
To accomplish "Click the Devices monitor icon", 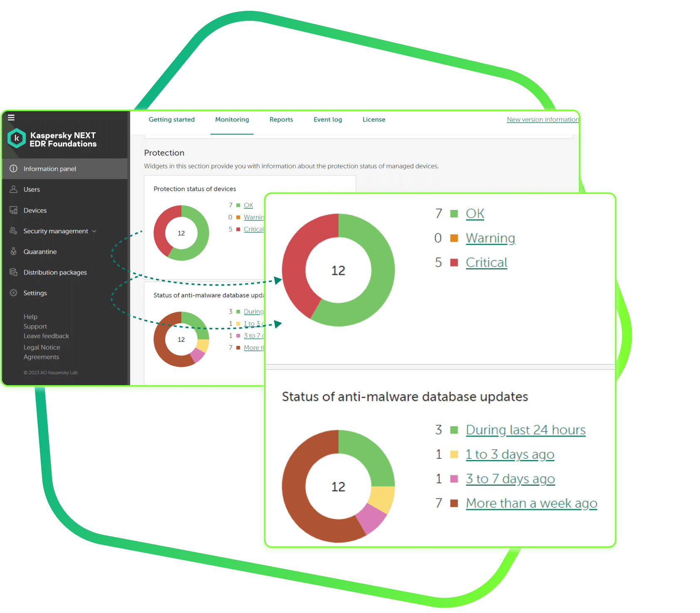I will click(x=14, y=210).
